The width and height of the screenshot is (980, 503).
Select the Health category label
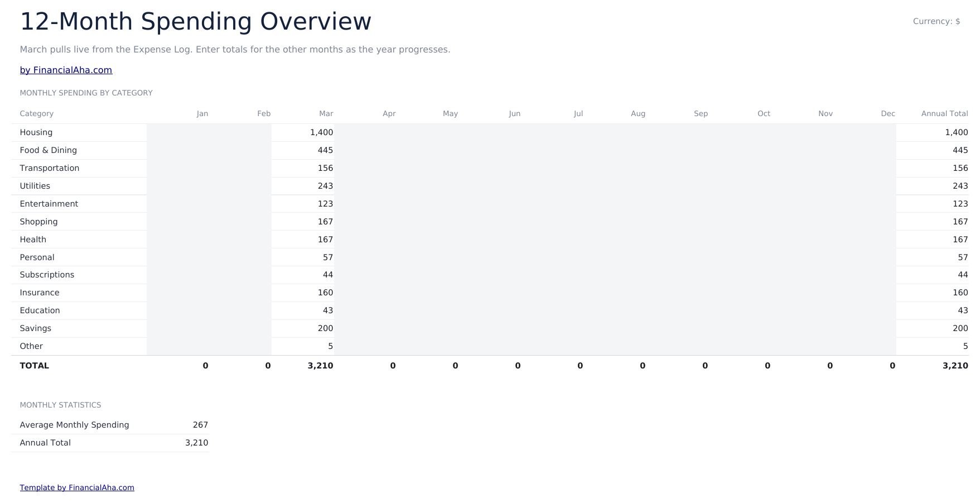tap(33, 239)
